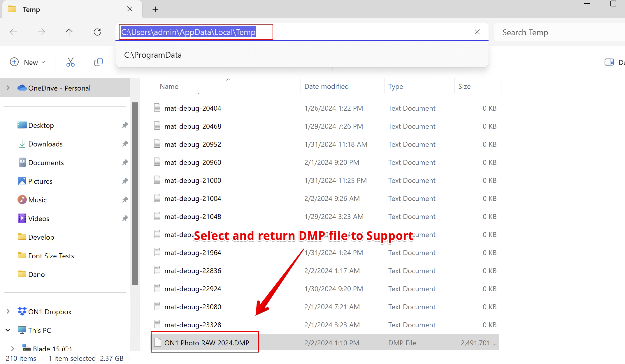This screenshot has width=625, height=364.
Task: Open the Dano folder in sidebar
Action: (36, 275)
